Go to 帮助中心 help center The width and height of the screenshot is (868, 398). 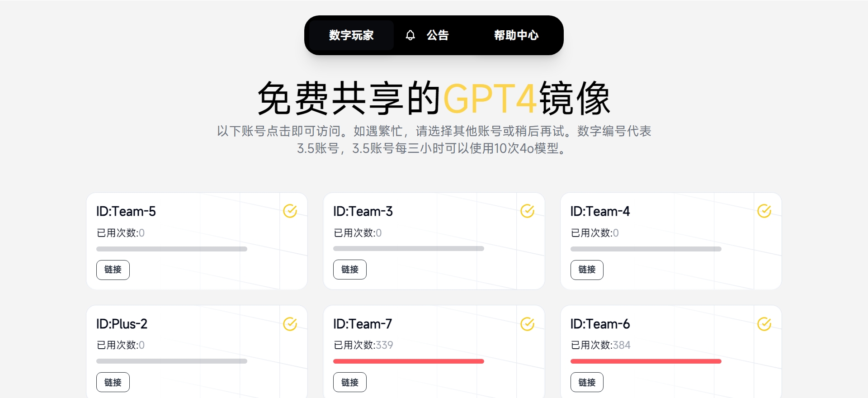pyautogui.click(x=516, y=35)
